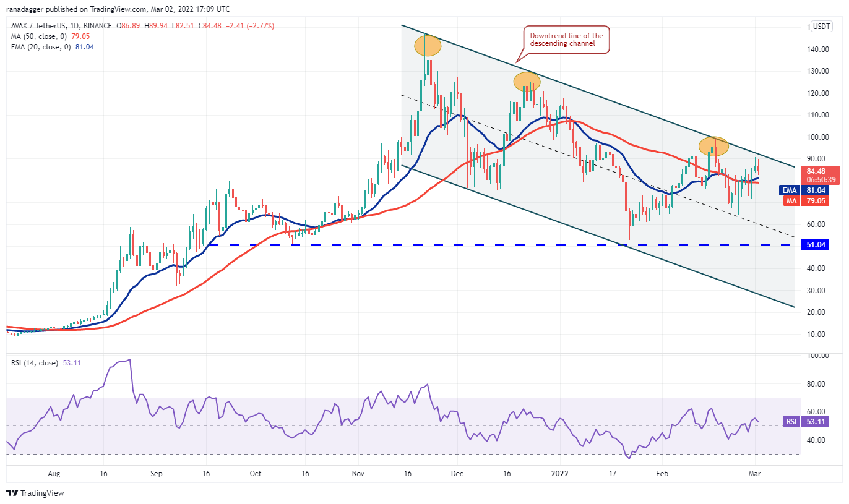The image size is (849, 504).
Task: Click the 2022 label on the time axis
Action: (561, 473)
